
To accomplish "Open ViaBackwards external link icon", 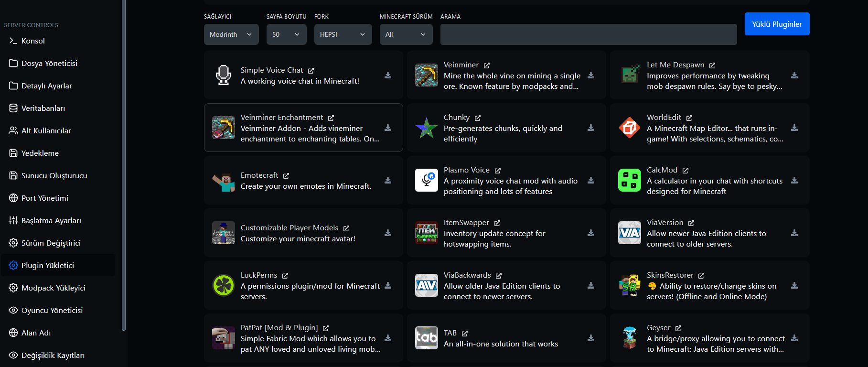I will [499, 275].
